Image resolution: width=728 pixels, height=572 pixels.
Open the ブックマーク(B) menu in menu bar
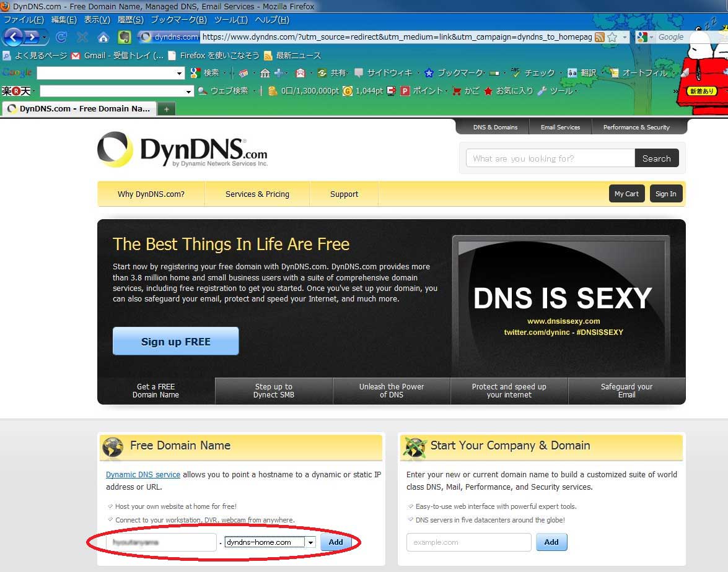pyautogui.click(x=178, y=20)
